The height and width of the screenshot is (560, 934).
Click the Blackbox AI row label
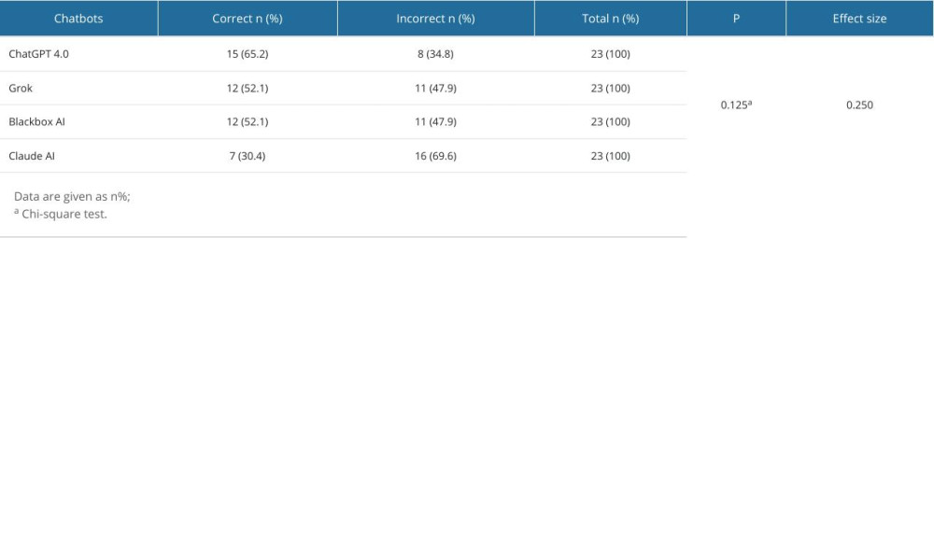click(x=37, y=122)
